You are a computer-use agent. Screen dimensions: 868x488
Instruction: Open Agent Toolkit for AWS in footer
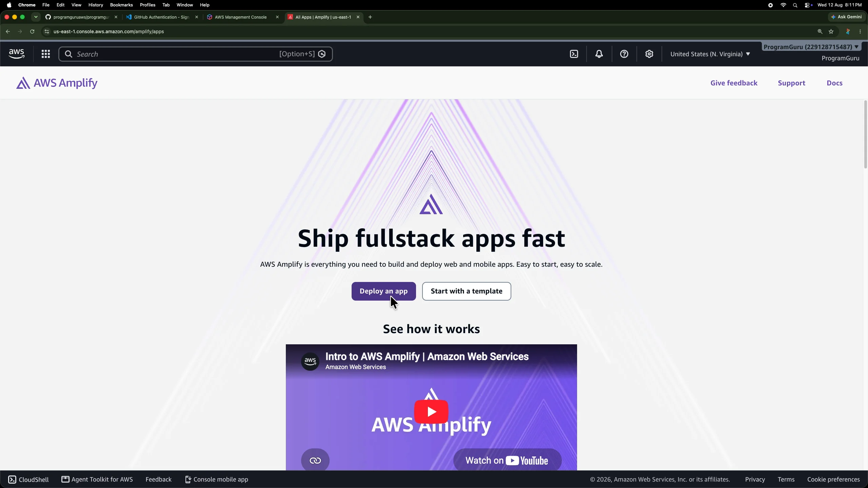pos(97,480)
